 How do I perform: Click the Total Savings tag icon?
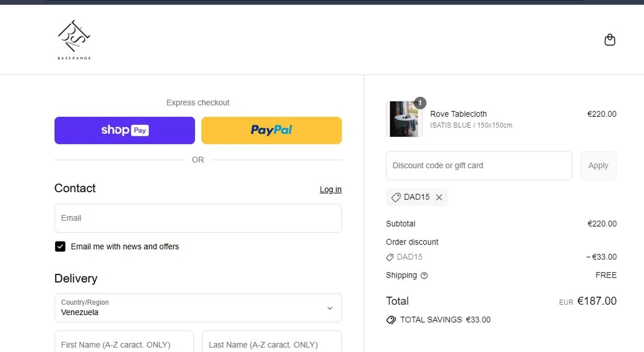pos(391,320)
